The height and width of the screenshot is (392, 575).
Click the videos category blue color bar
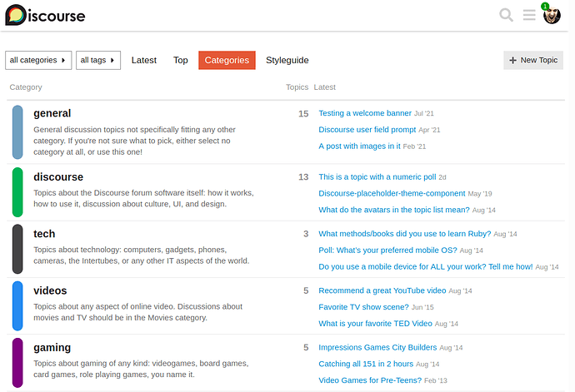click(17, 306)
